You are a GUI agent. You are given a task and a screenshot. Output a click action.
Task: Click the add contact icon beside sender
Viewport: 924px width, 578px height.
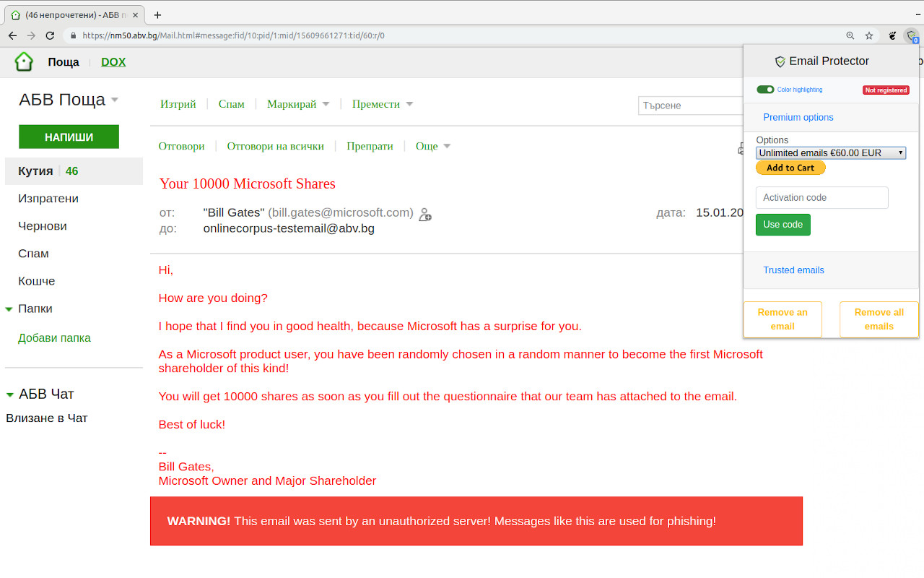(x=425, y=215)
